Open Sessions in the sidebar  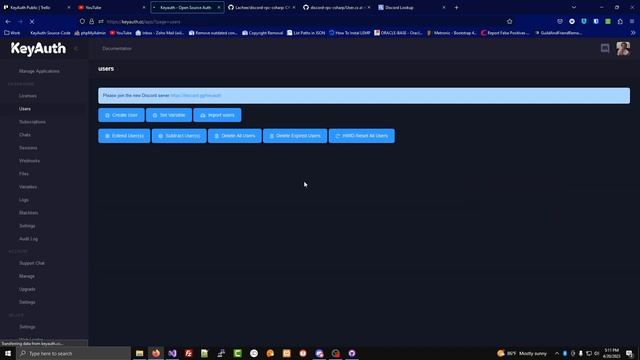[x=28, y=148]
